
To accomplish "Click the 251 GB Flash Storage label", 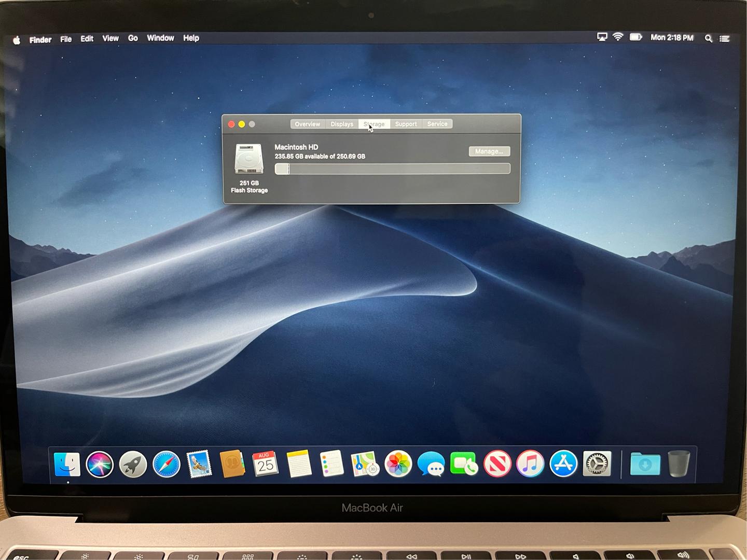I will coord(249,187).
